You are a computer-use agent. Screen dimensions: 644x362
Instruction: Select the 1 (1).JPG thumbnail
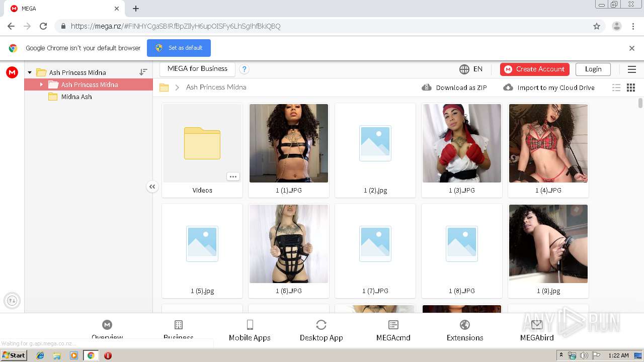click(289, 143)
